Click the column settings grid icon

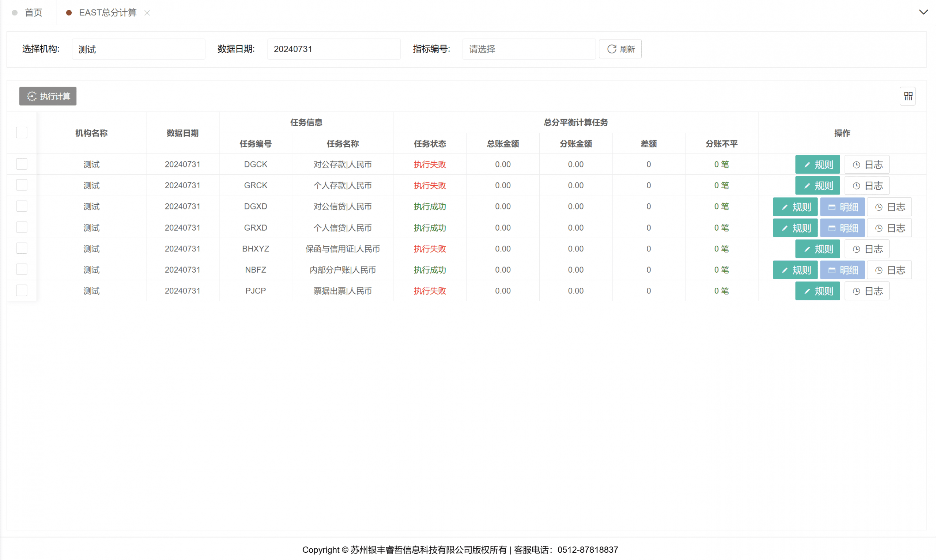pos(908,96)
